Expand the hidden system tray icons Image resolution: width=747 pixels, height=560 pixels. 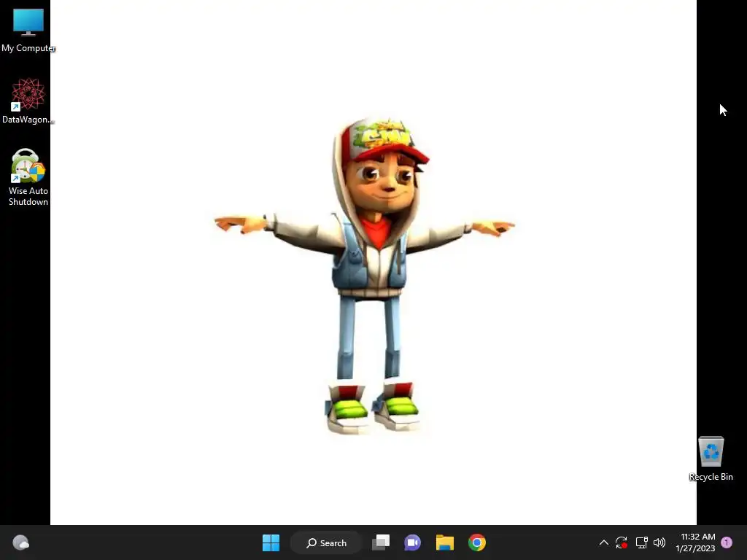[x=603, y=542]
